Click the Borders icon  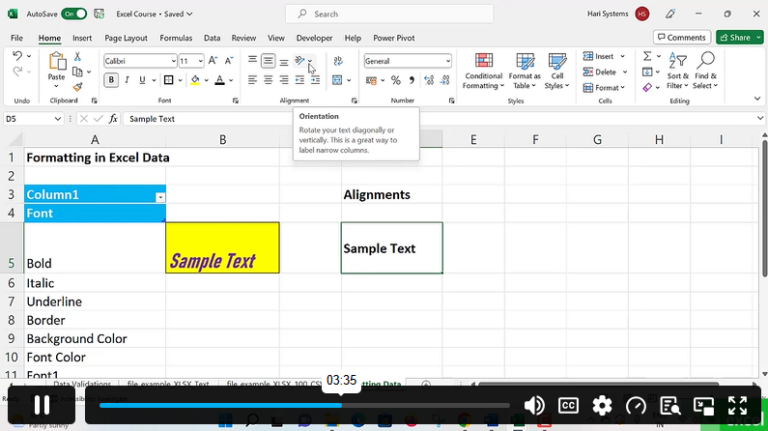point(168,80)
